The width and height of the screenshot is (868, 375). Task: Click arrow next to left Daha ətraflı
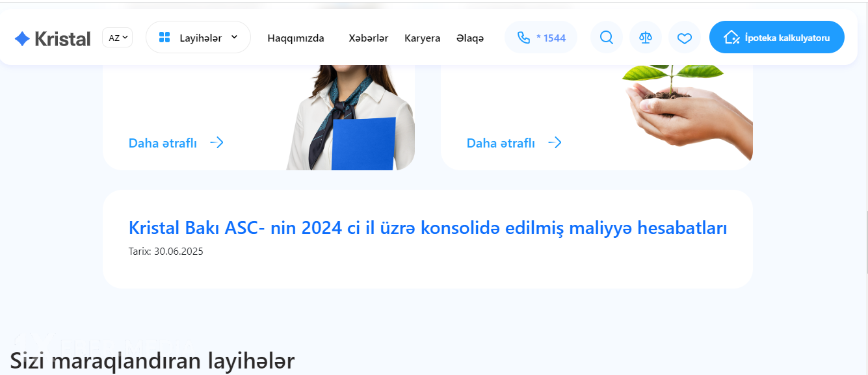click(x=217, y=143)
